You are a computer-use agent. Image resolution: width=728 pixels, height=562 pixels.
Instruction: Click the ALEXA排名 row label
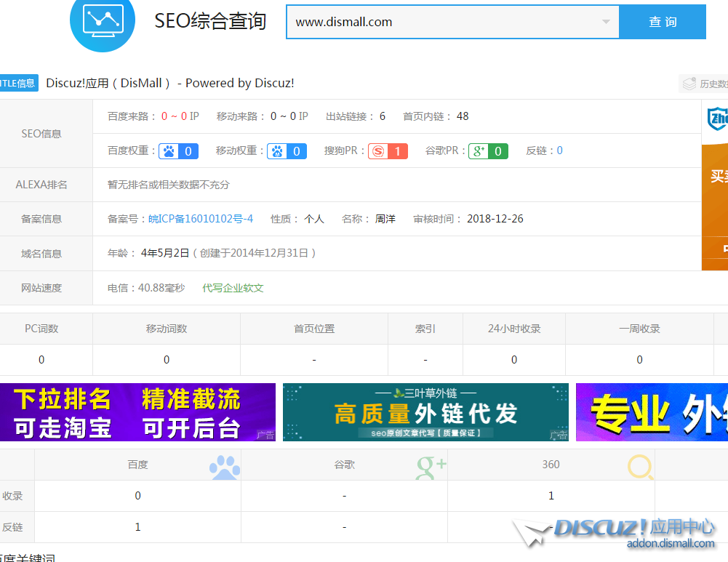click(41, 185)
